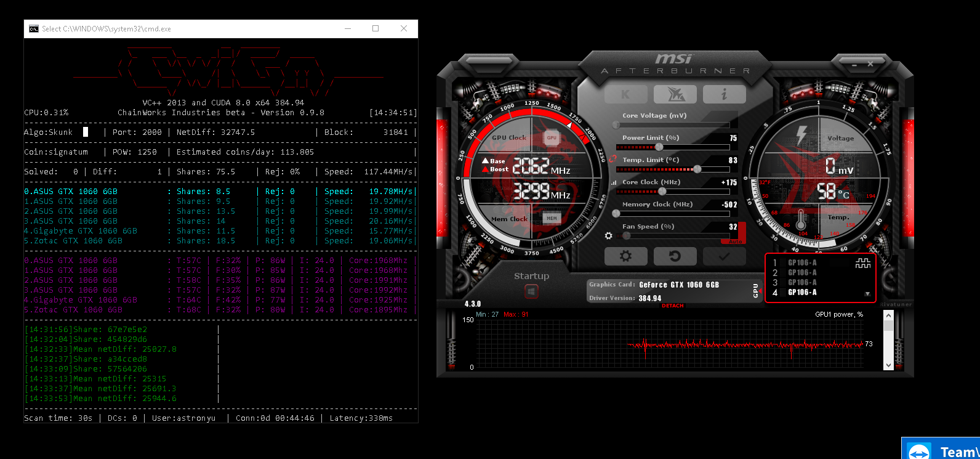This screenshot has width=980, height=459.
Task: Click the MEM chip icon on clock gauge
Action: (552, 218)
